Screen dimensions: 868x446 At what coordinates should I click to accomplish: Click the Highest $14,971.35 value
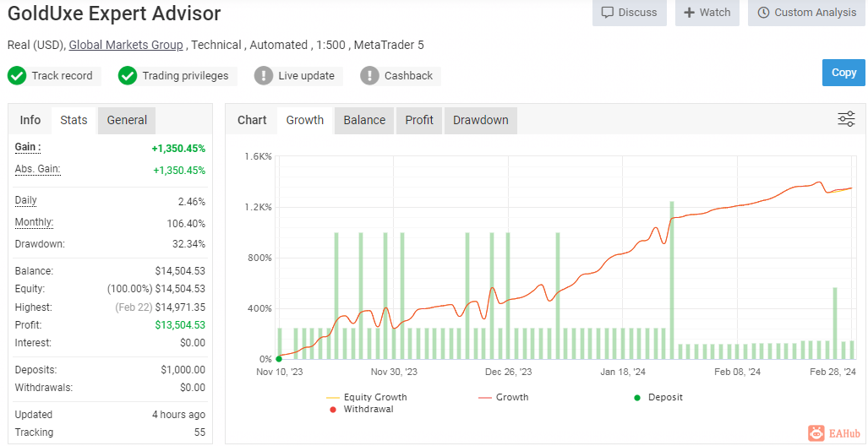click(180, 307)
